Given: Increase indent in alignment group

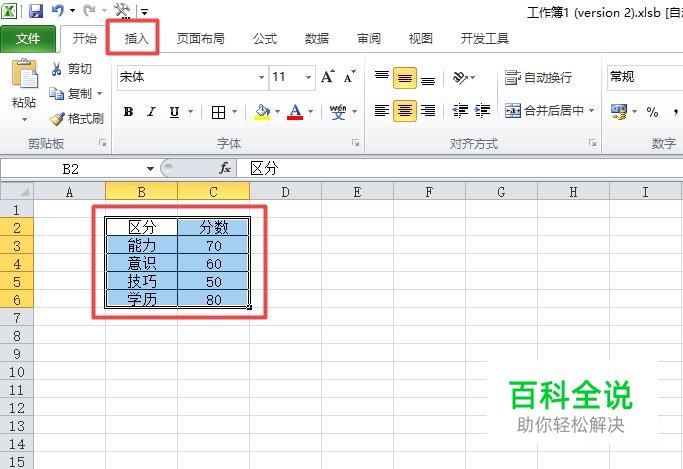Looking at the screenshot, I should [482, 111].
